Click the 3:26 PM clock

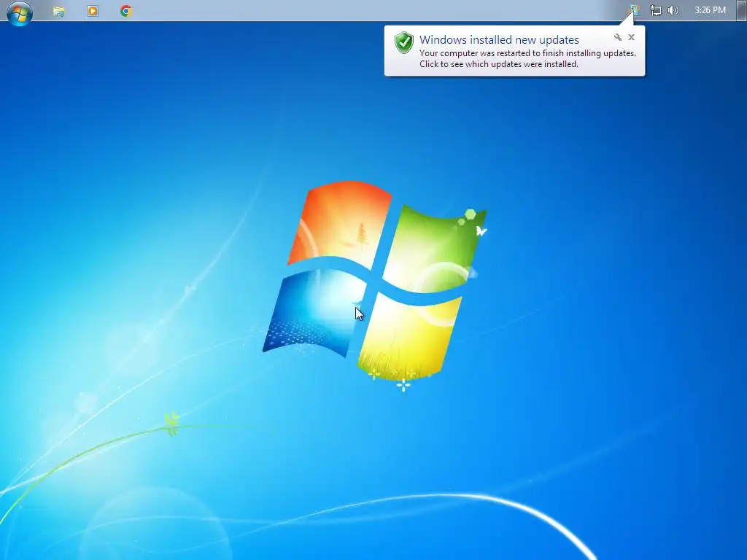coord(710,10)
